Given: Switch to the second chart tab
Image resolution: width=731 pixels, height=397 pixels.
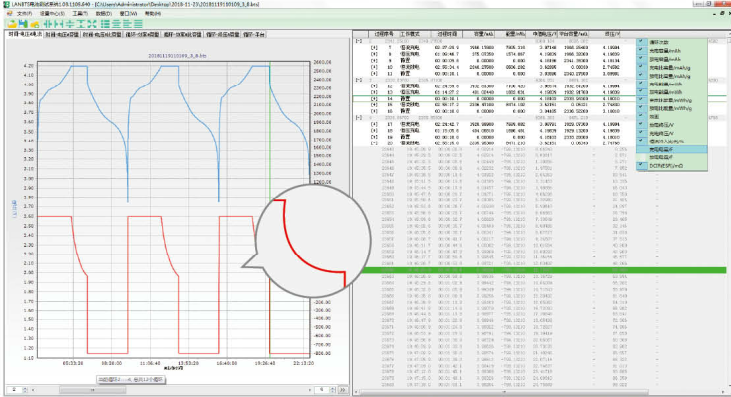Looking at the screenshot, I should 62,34.
